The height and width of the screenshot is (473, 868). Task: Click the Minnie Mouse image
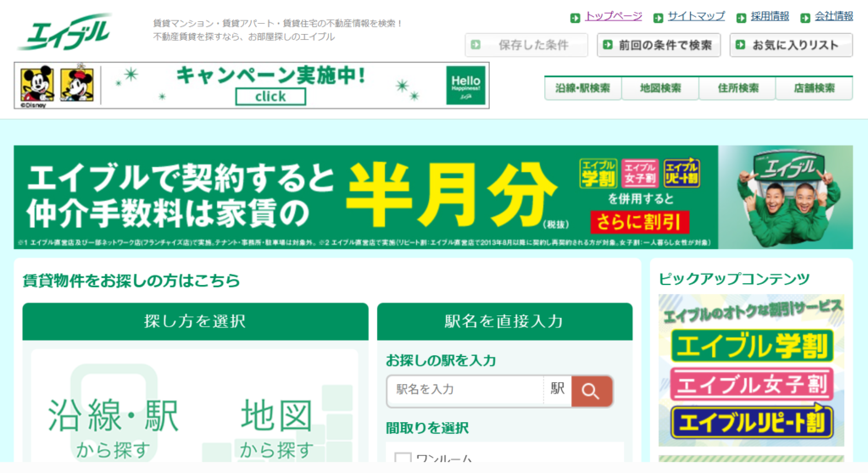76,85
